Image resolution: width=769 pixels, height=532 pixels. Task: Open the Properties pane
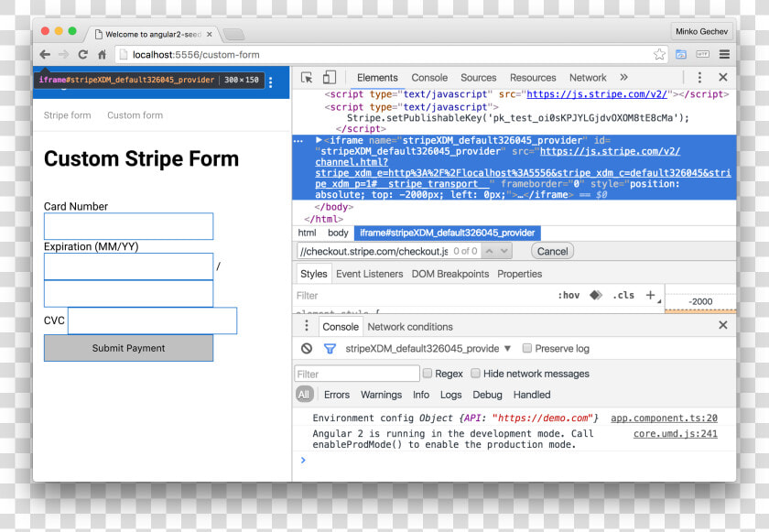coord(519,274)
